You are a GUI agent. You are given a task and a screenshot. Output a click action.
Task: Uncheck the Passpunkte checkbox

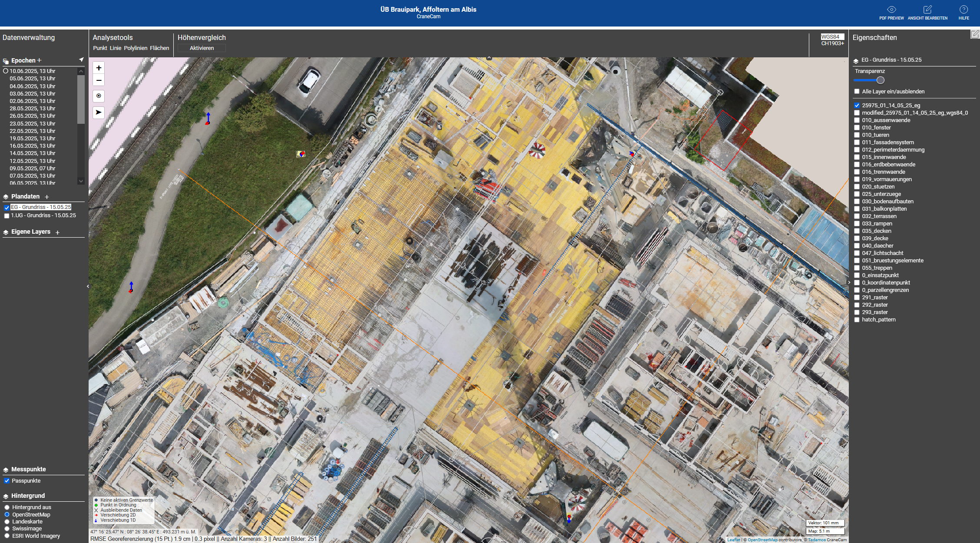[7, 481]
